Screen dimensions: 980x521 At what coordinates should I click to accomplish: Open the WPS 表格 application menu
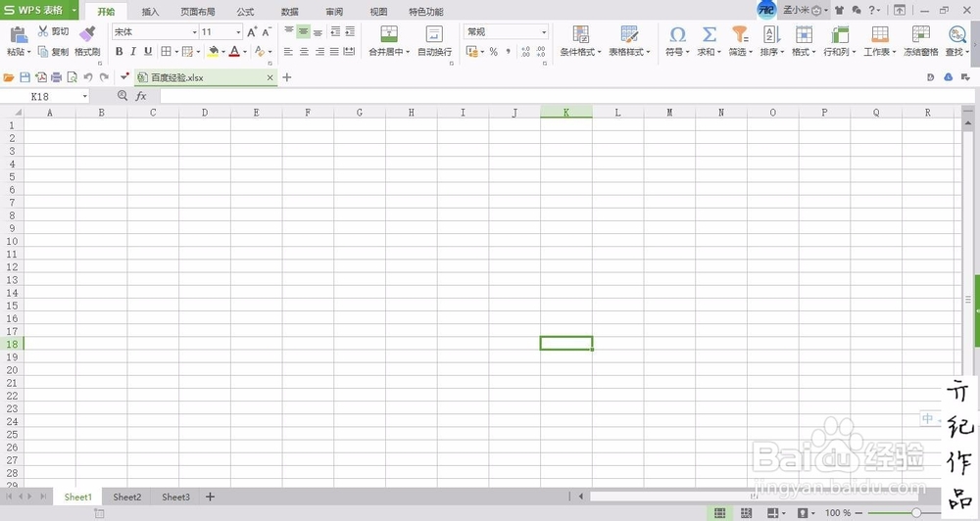[39, 10]
